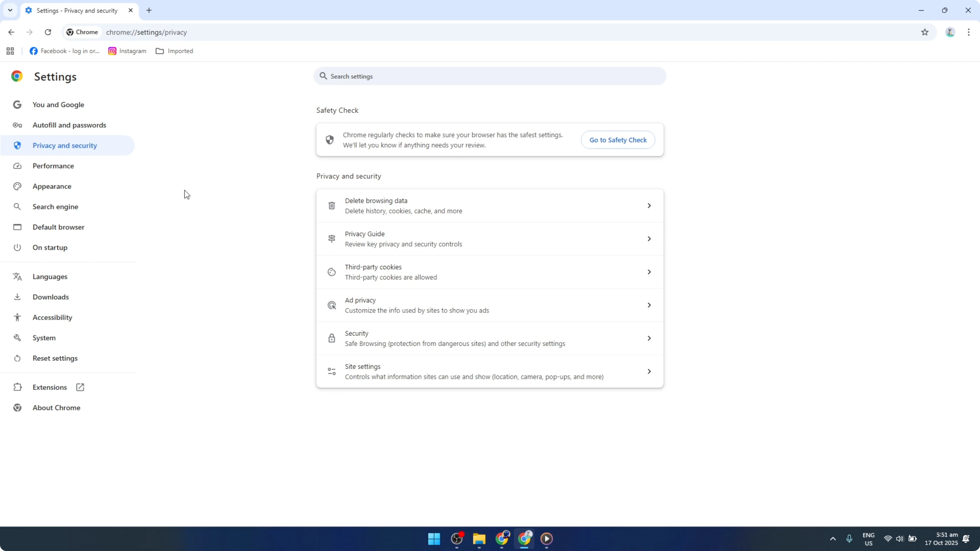Open the Delete browsing data trash icon
980x551 pixels.
point(331,205)
